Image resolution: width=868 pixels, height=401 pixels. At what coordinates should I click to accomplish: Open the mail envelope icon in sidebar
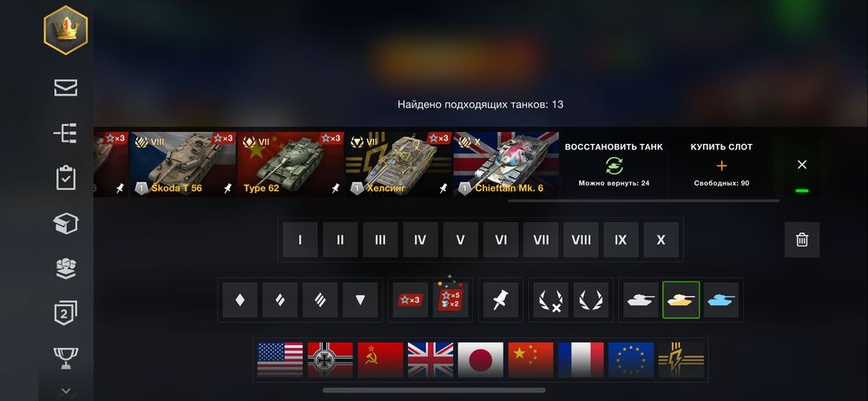tap(65, 88)
